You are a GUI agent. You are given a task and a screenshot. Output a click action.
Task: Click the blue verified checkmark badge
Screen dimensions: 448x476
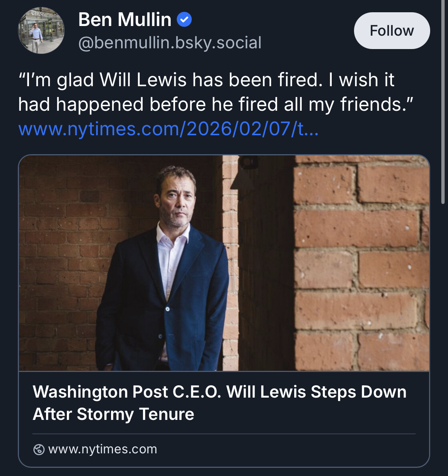point(184,19)
